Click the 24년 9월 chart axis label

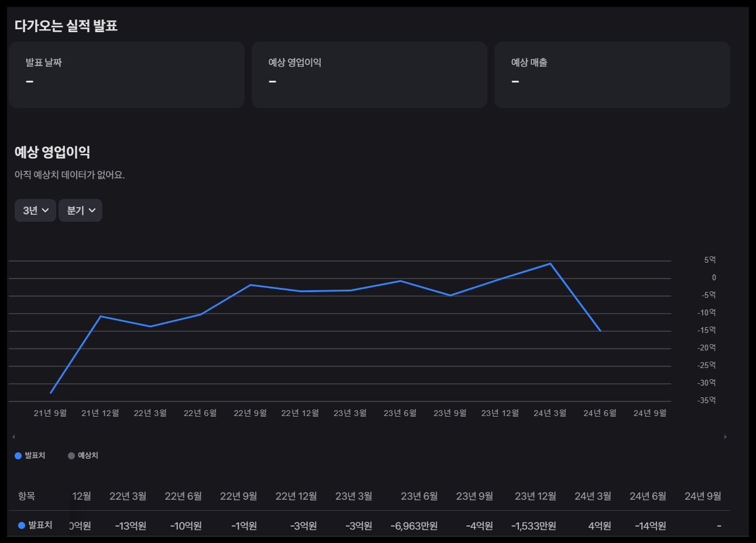point(650,413)
